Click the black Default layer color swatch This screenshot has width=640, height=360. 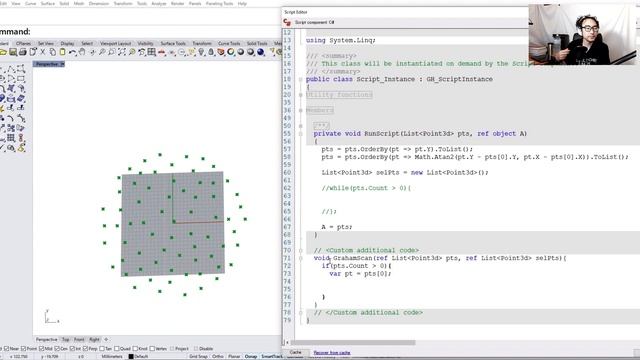coord(131,356)
